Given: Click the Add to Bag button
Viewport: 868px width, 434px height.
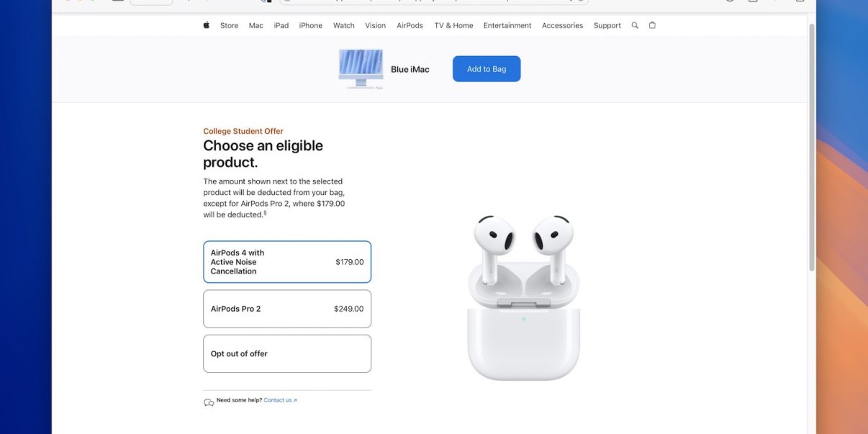Looking at the screenshot, I should coord(487,69).
